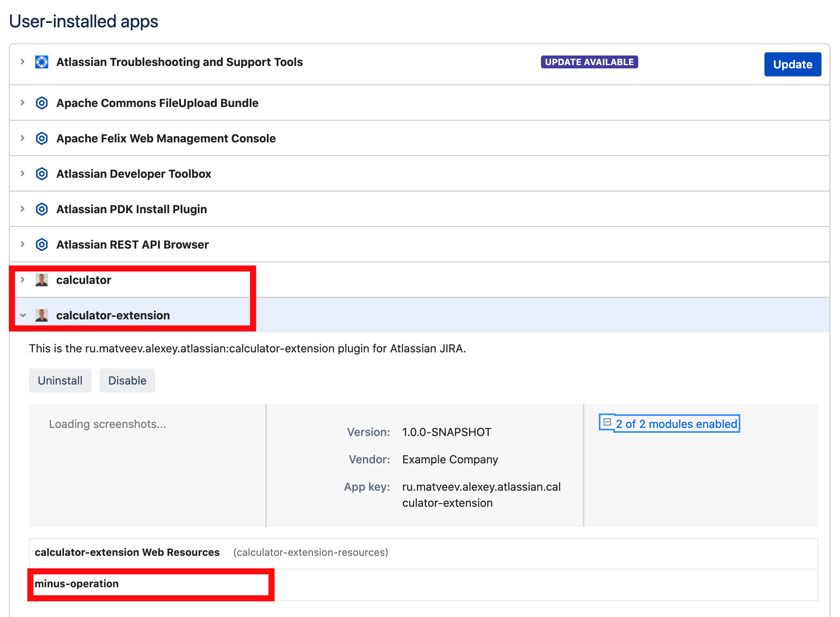Expand the calculator app chevron

pos(23,280)
